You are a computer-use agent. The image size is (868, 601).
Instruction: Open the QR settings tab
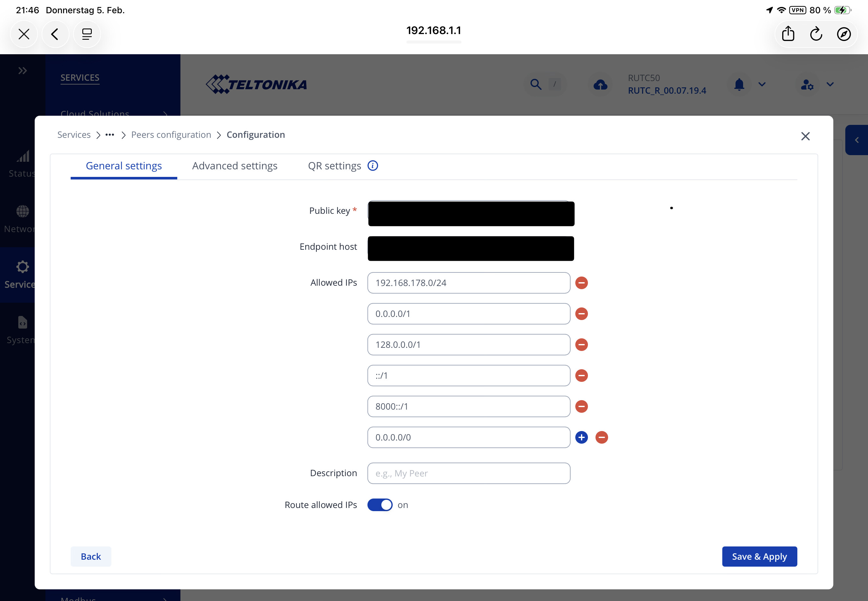[x=334, y=166]
